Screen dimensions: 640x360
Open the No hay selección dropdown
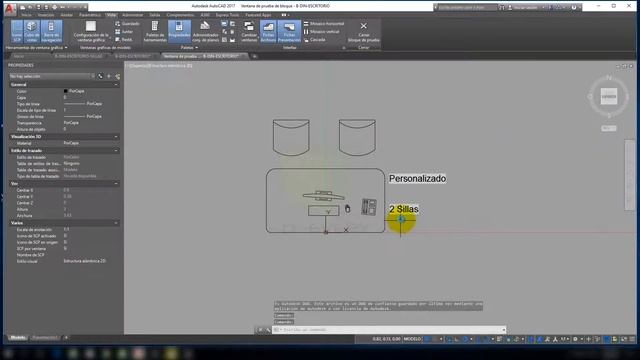click(x=52, y=76)
